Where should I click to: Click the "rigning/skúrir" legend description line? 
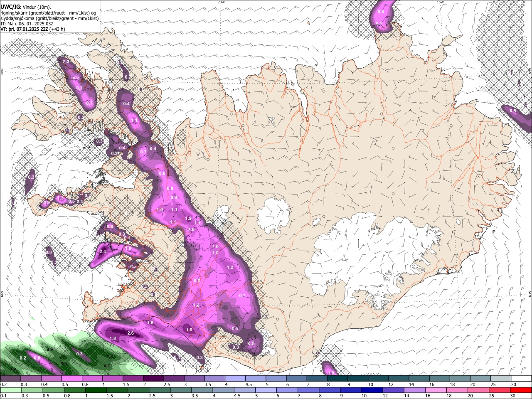pos(48,12)
